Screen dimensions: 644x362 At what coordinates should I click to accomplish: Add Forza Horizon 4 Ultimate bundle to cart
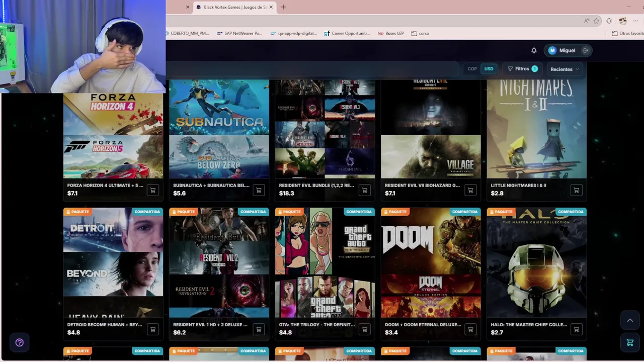(x=152, y=191)
